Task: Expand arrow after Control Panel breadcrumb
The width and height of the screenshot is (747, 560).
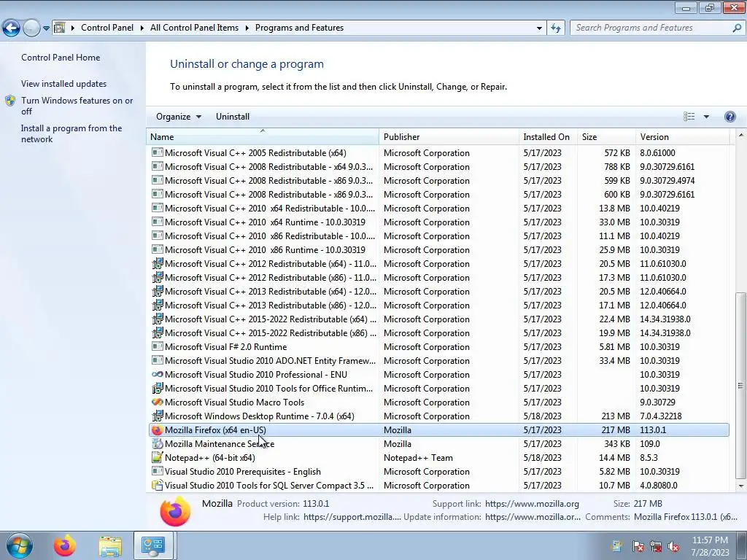Action: pos(142,28)
